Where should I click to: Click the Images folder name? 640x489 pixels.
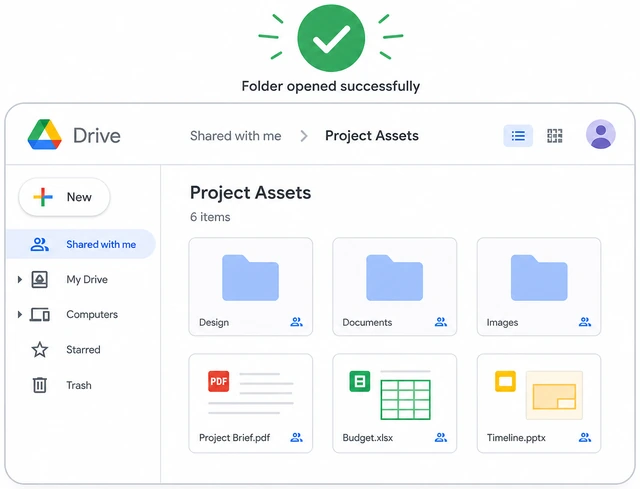[x=502, y=322]
